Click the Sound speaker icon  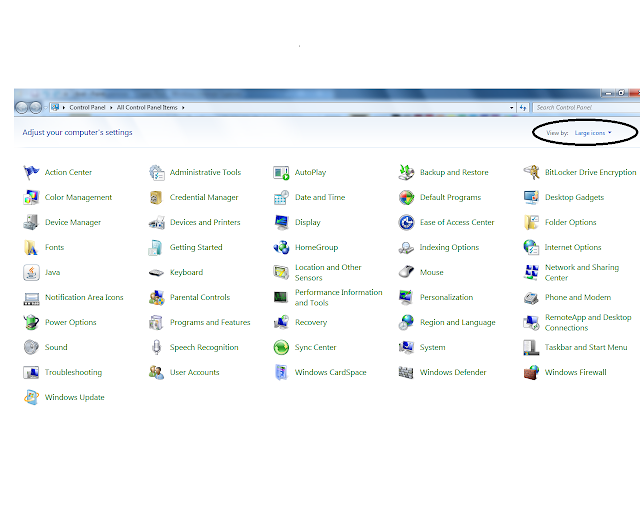(31, 347)
